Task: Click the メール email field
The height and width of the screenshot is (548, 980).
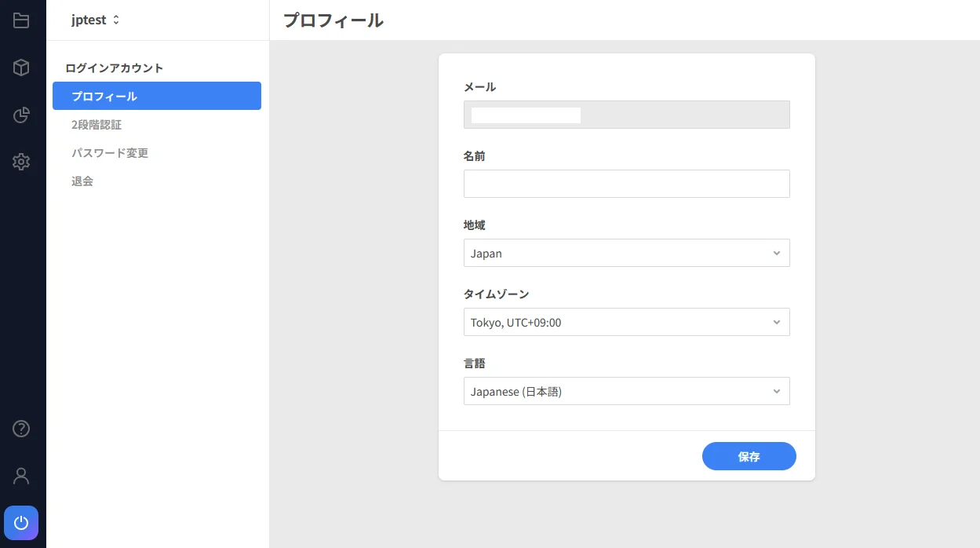Action: 627,115
